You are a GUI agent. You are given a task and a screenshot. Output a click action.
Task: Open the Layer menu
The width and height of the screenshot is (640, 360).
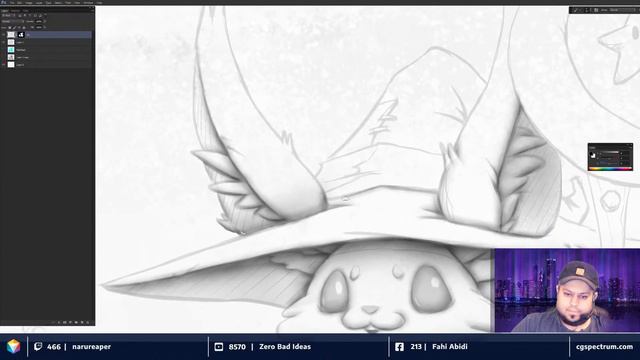[39, 3]
